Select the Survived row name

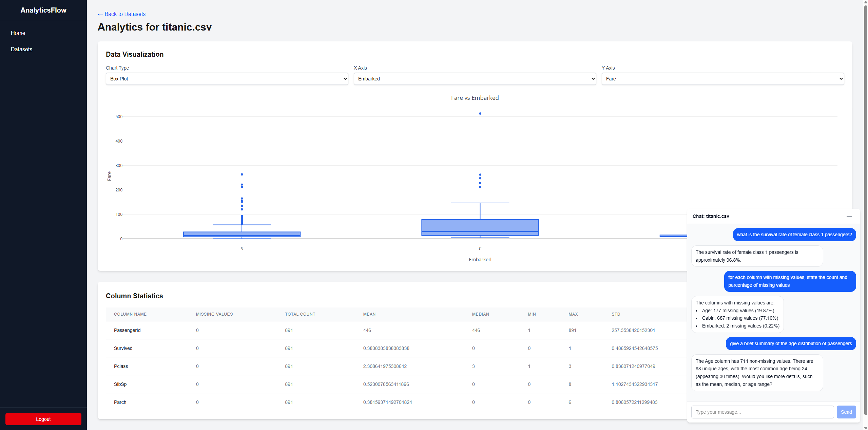coord(123,348)
